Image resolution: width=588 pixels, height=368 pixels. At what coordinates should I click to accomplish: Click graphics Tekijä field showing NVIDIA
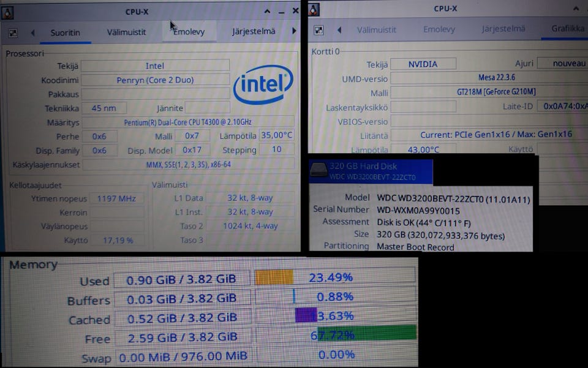click(423, 64)
